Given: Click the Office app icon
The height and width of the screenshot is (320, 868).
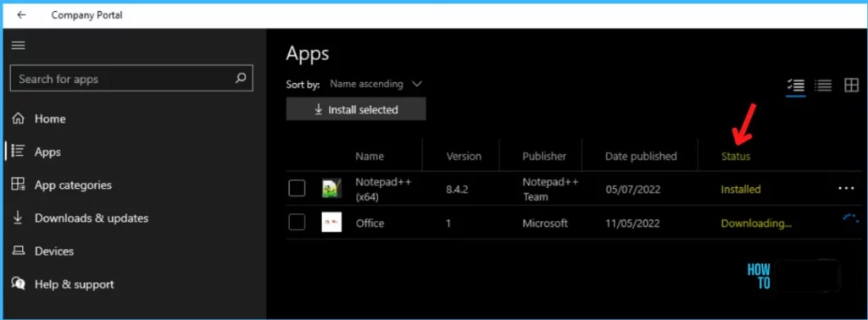Looking at the screenshot, I should coord(331,222).
